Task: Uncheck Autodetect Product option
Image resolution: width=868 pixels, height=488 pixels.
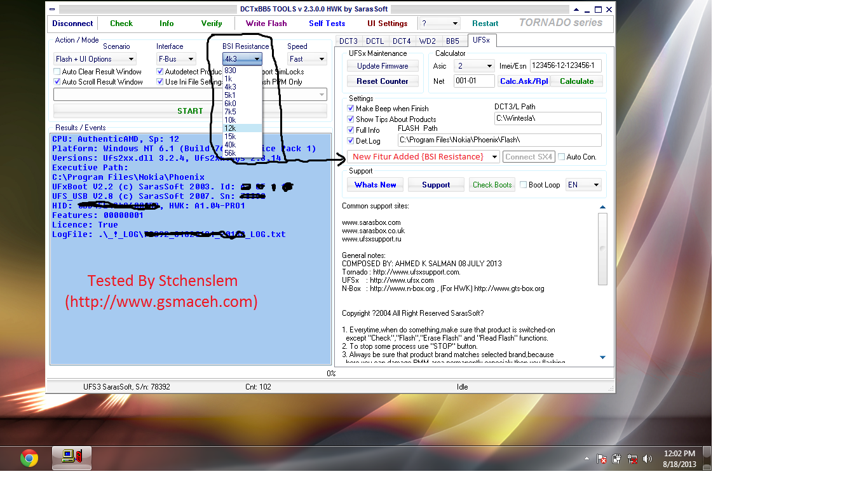Action: point(160,72)
